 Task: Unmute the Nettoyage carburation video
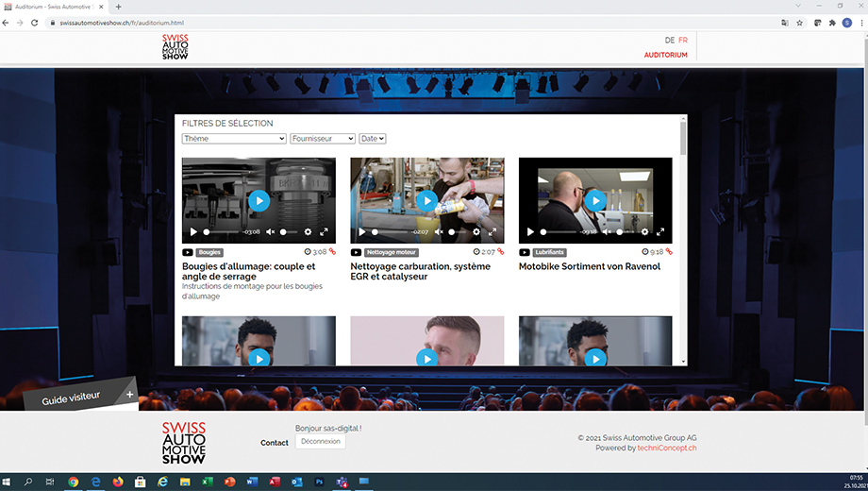(439, 231)
